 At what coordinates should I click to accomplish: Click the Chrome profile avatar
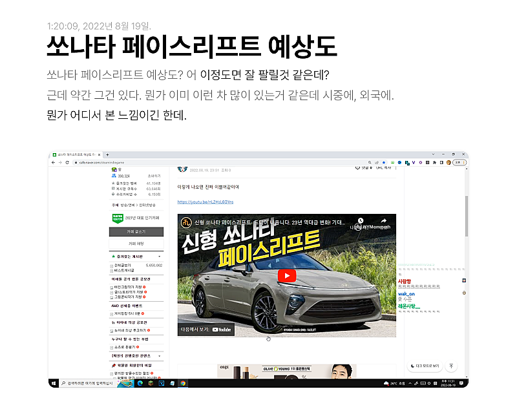click(448, 163)
